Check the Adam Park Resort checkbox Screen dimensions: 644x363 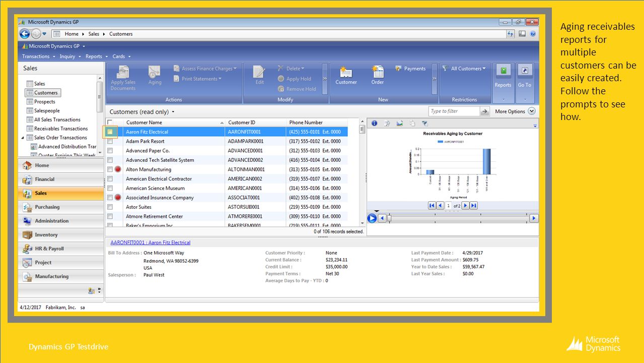coord(110,141)
